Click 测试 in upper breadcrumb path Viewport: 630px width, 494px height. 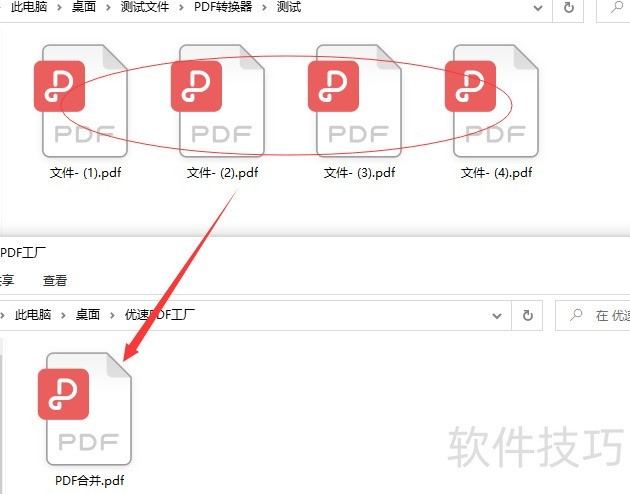coord(289,6)
